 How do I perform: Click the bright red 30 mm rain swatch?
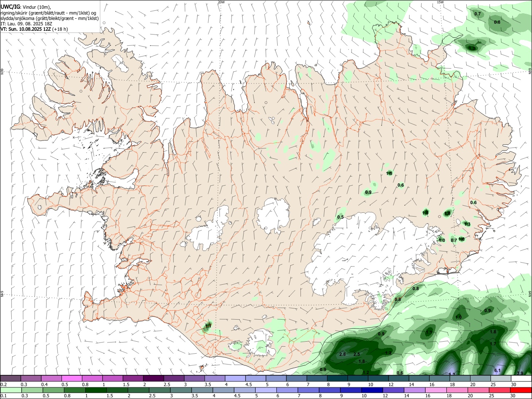click(x=521, y=390)
